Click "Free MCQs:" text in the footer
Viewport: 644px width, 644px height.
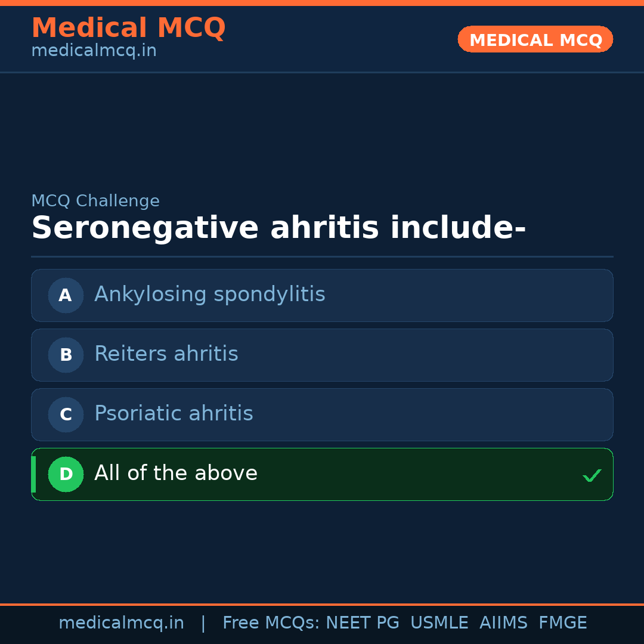pyautogui.click(x=271, y=623)
